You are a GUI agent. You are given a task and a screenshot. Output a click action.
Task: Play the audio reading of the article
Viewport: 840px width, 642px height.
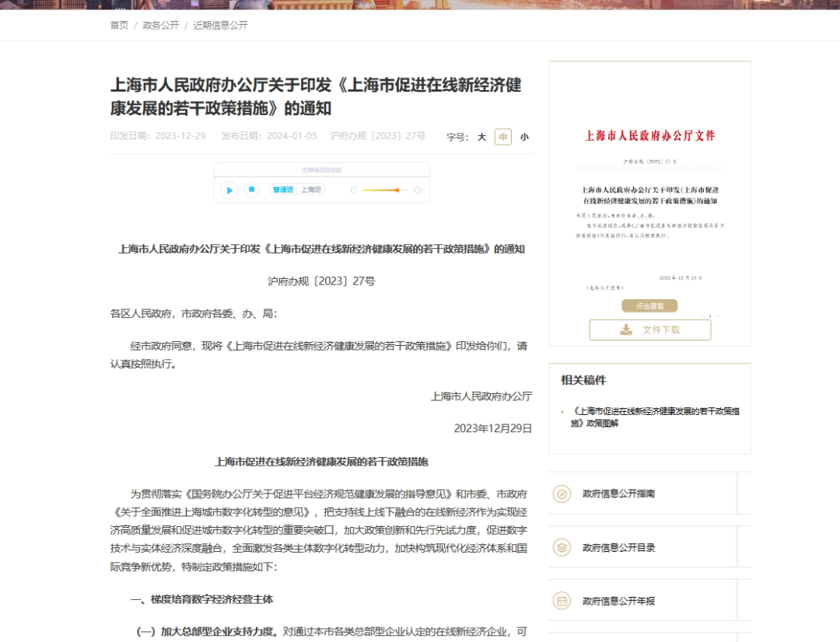229,190
